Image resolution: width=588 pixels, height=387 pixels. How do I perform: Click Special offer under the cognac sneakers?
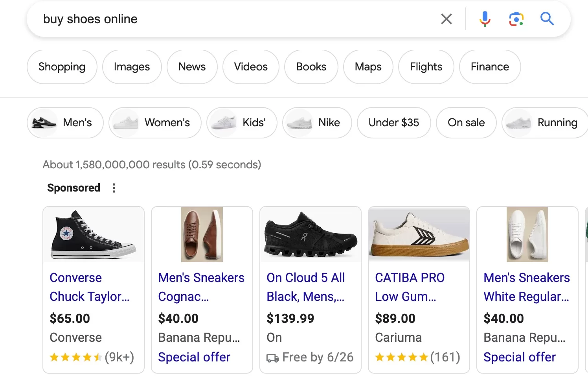194,357
